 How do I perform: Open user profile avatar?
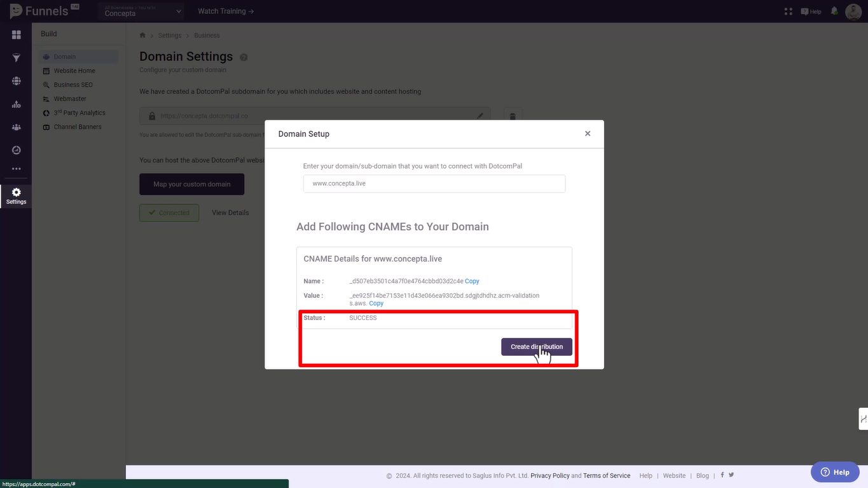coord(853,11)
